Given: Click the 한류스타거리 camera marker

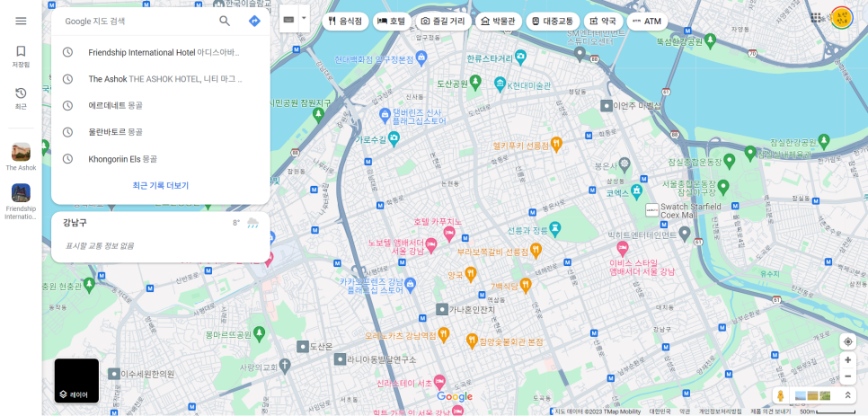Looking at the screenshot, I should [x=519, y=56].
